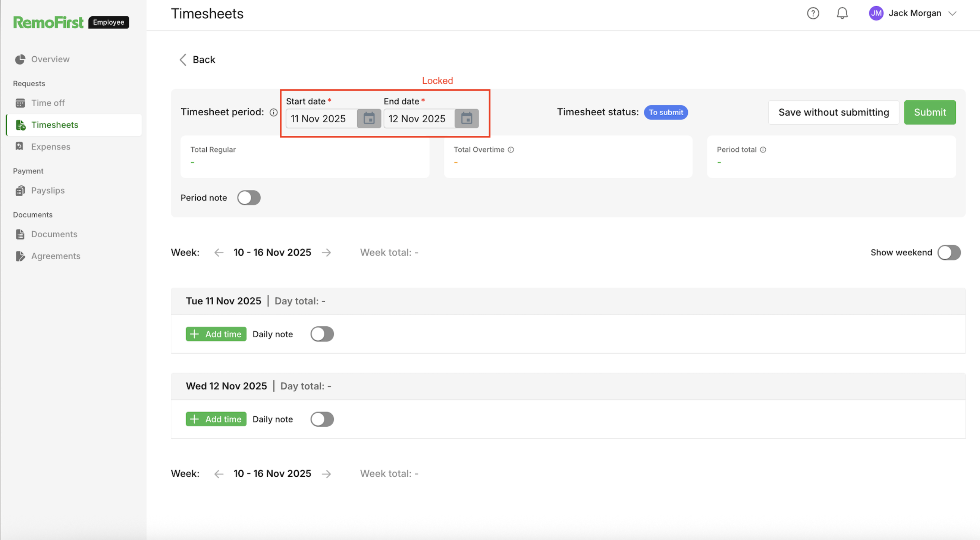Click the help question mark icon

point(813,13)
